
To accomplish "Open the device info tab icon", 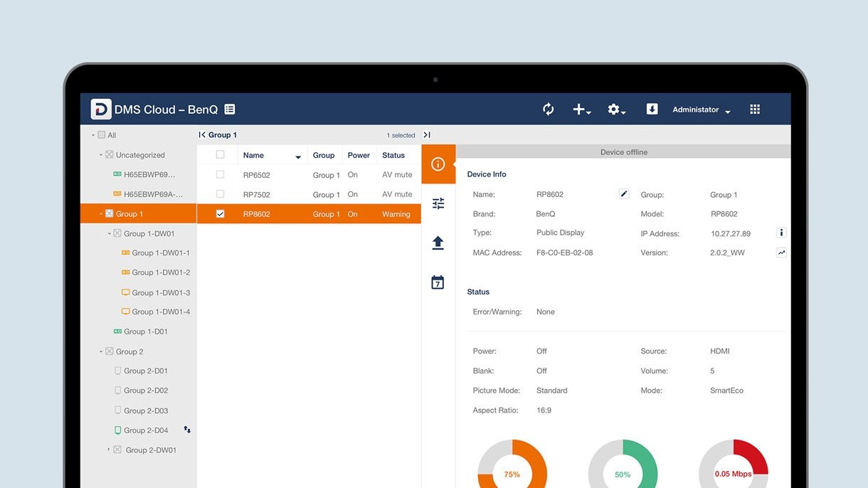I will click(x=438, y=164).
